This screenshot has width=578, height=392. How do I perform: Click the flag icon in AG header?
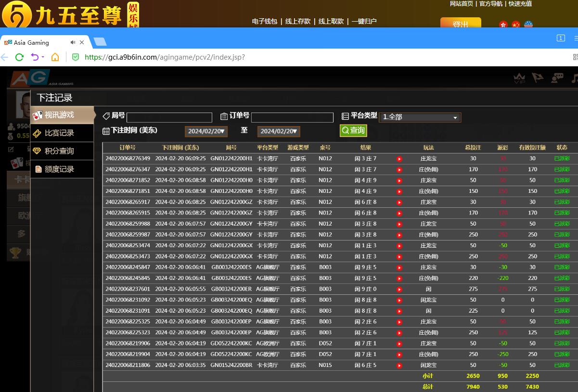537,77
